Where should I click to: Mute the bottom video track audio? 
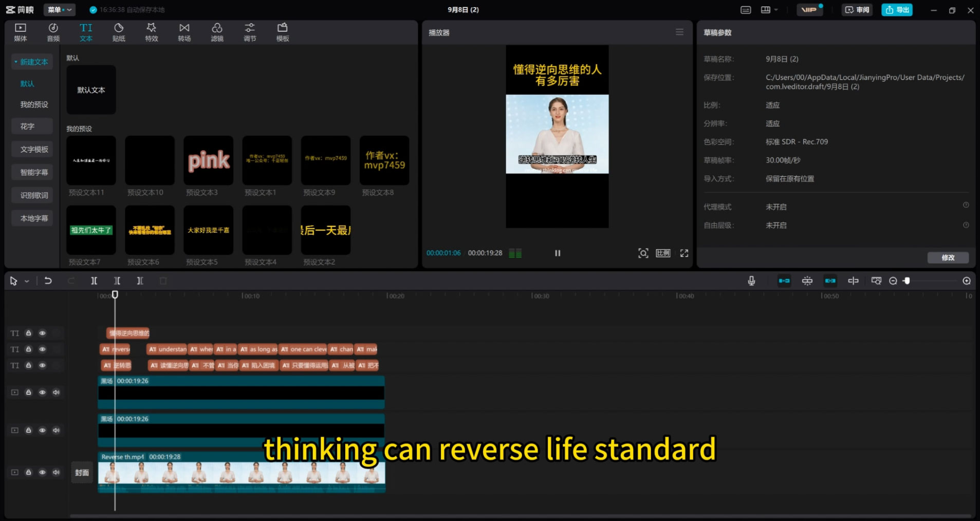(57, 472)
